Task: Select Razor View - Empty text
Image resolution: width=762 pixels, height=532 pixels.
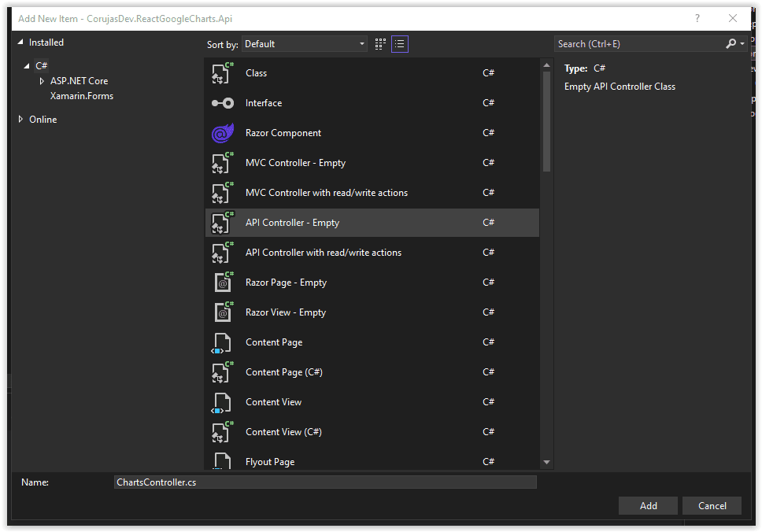Action: 286,312
